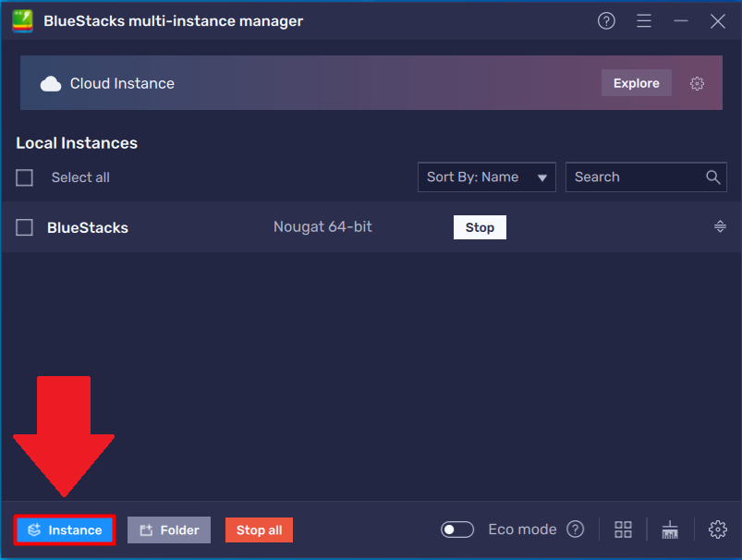Close the multi-instance manager window
Screen dimensions: 742x560
717,21
